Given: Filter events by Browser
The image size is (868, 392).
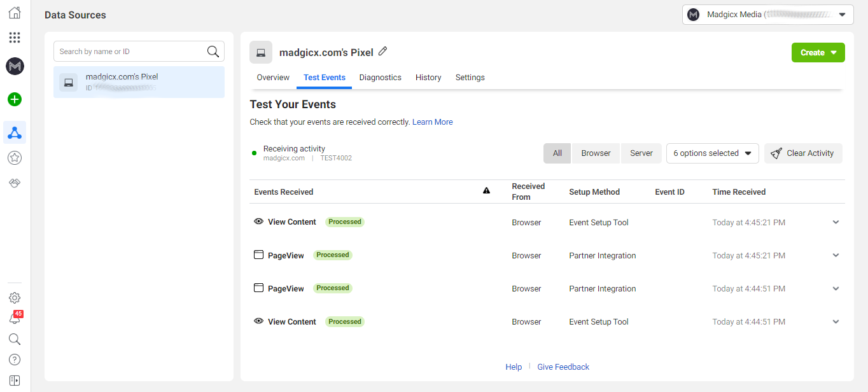Looking at the screenshot, I should 596,153.
